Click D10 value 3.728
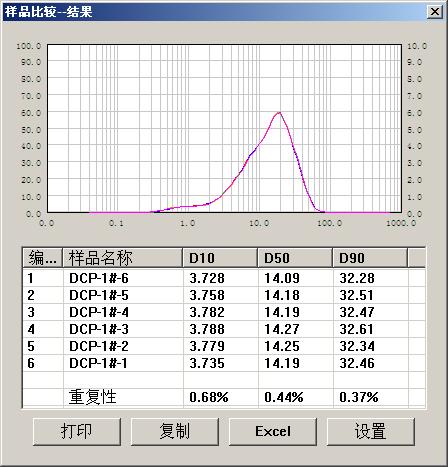This screenshot has width=448, height=467. (x=207, y=278)
